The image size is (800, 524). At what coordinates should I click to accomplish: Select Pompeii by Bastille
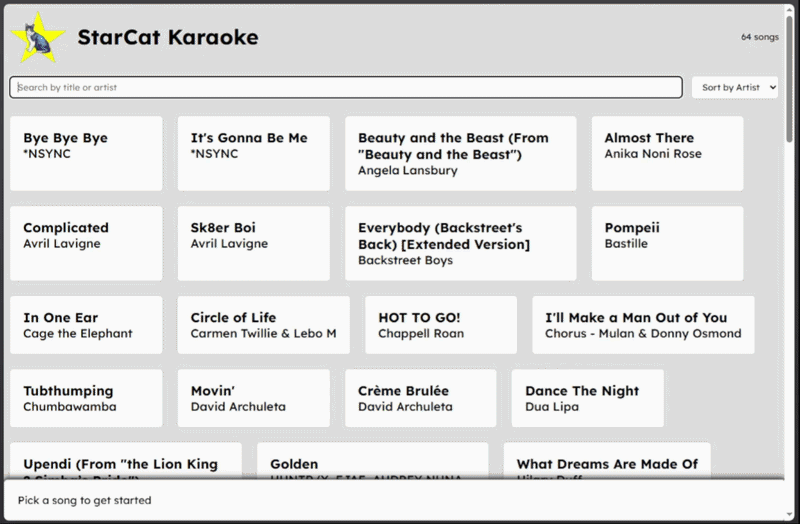click(667, 243)
